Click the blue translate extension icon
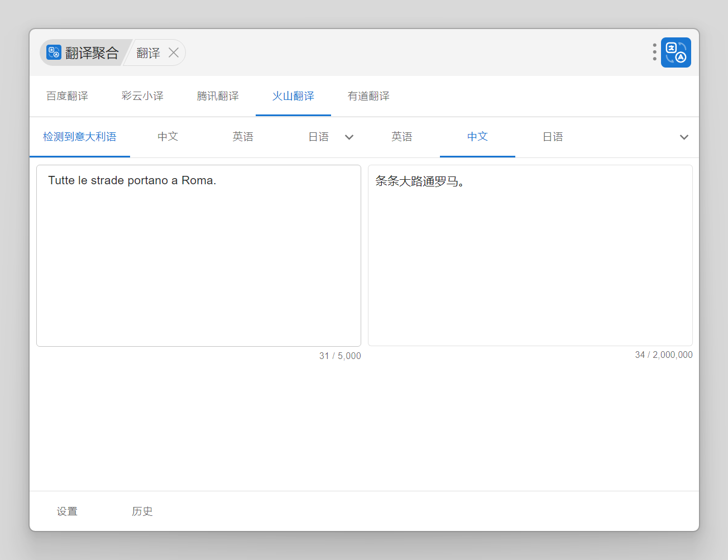Screen dimensions: 728x560 [x=676, y=52]
